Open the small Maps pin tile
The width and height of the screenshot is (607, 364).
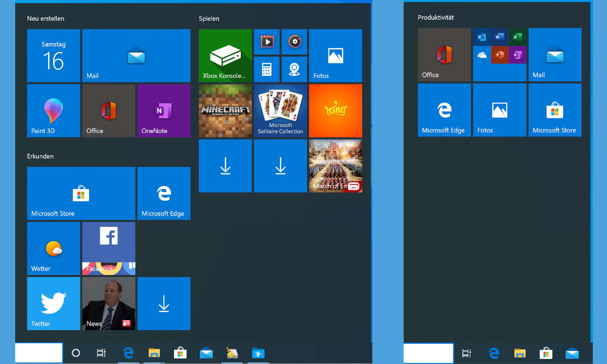294,69
